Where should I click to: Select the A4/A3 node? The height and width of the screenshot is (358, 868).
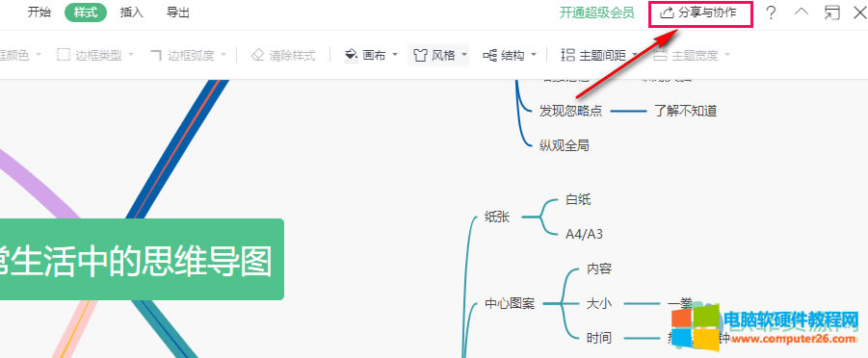pos(584,234)
